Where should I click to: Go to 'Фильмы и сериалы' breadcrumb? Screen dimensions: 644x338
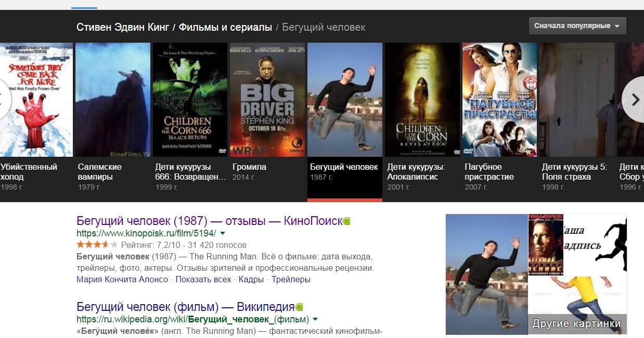point(225,28)
